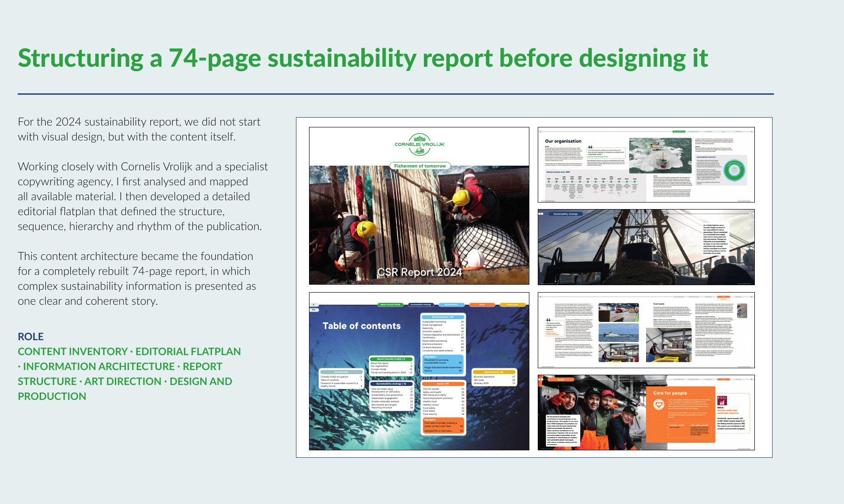Click the warehouse photo in Food waste spread
The image size is (844, 504).
click(x=619, y=313)
